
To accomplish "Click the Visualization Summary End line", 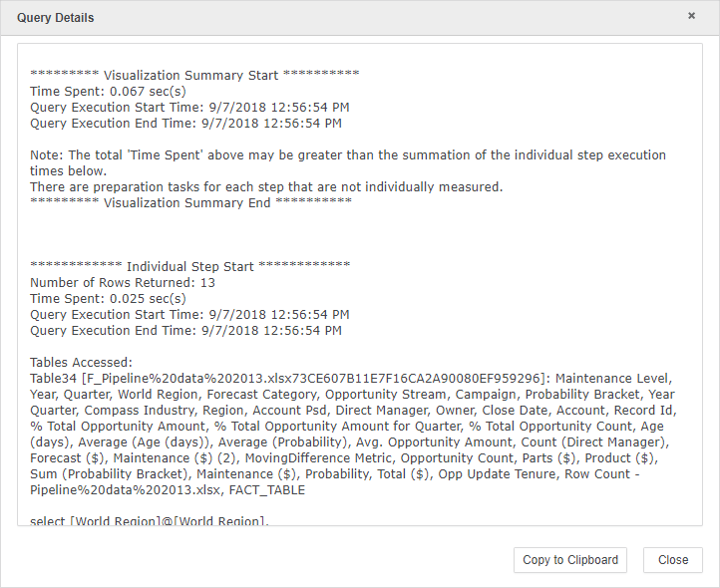I will (x=190, y=203).
